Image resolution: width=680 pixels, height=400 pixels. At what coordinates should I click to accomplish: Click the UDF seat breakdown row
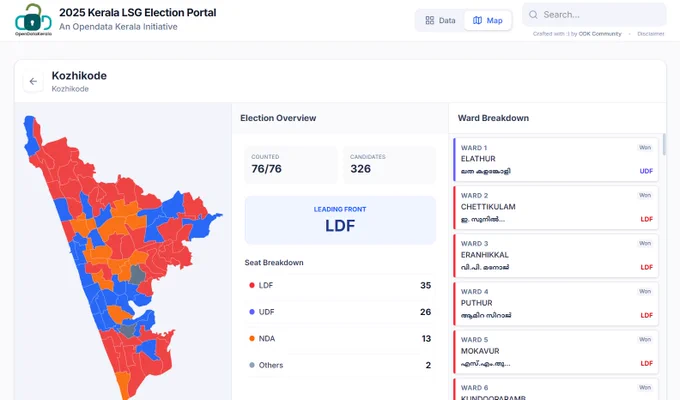(x=340, y=312)
